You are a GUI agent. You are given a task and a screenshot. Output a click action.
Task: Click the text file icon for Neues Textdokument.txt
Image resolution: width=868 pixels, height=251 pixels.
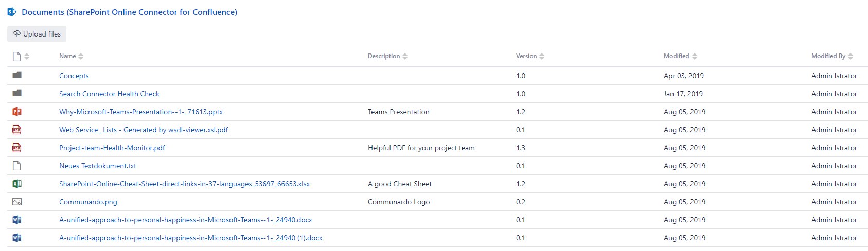[17, 166]
